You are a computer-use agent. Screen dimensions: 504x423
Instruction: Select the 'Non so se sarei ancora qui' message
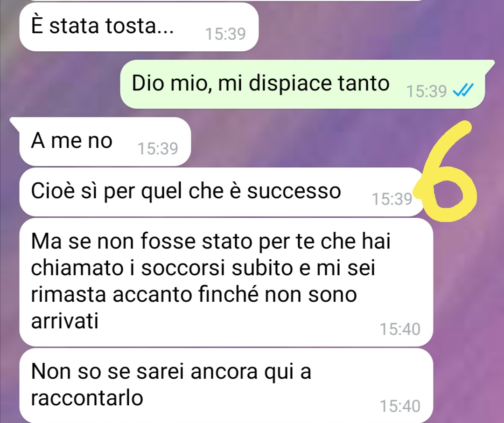[226, 385]
